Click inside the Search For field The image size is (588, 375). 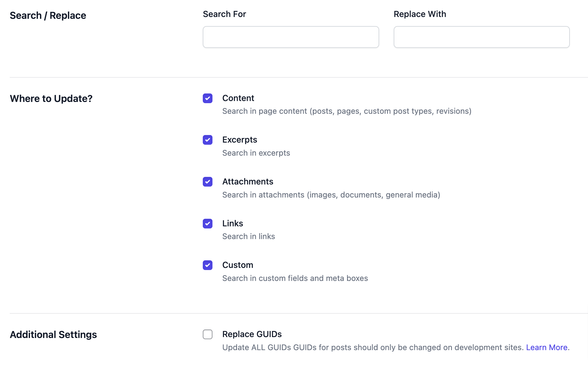click(290, 37)
